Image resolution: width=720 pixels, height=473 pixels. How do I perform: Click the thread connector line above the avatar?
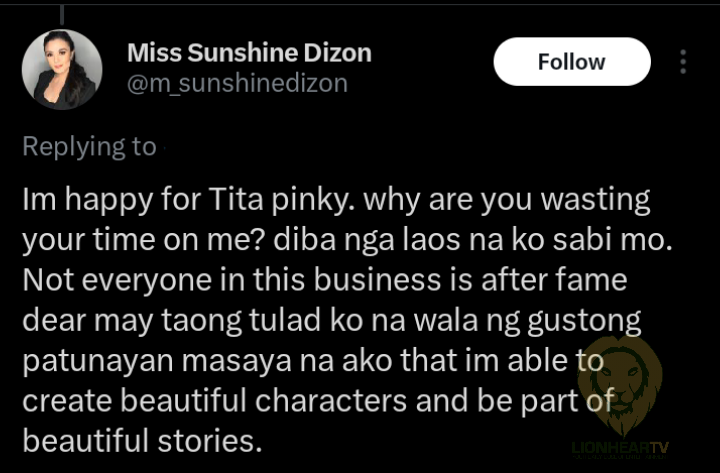coord(62,14)
